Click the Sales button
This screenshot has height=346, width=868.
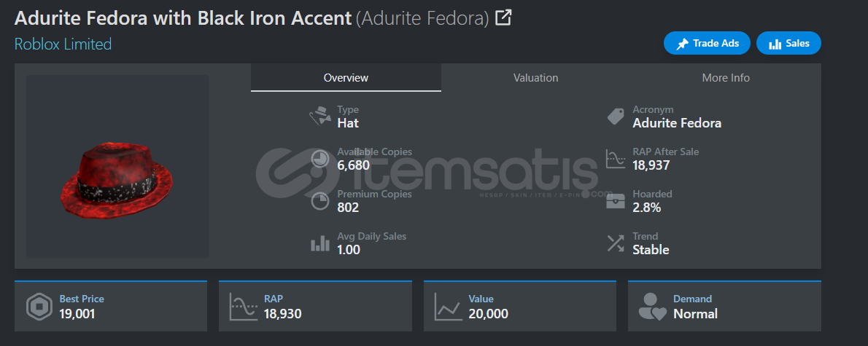click(x=788, y=44)
